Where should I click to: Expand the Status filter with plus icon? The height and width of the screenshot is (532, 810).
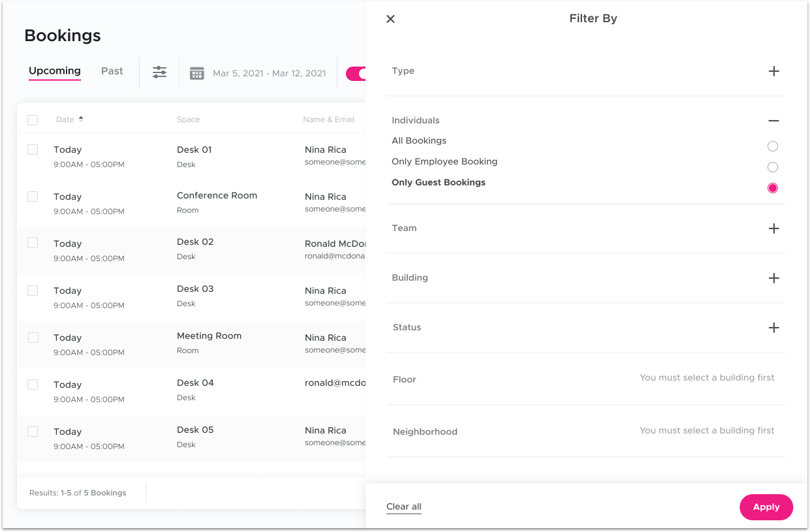[x=773, y=328]
